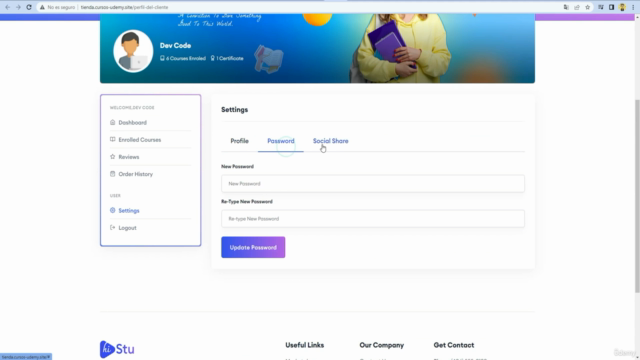Viewport: 640px width, 360px height.
Task: Go back using browser back arrow
Action: [7, 7]
